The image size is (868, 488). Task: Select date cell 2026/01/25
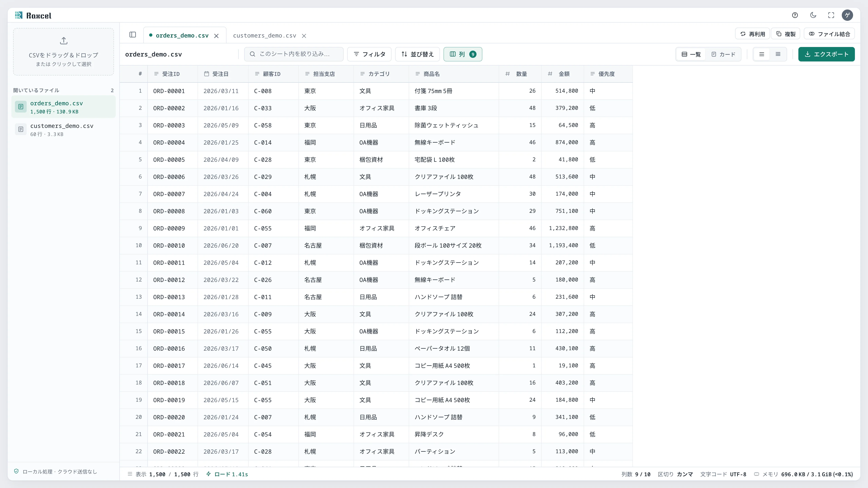pos(223,143)
